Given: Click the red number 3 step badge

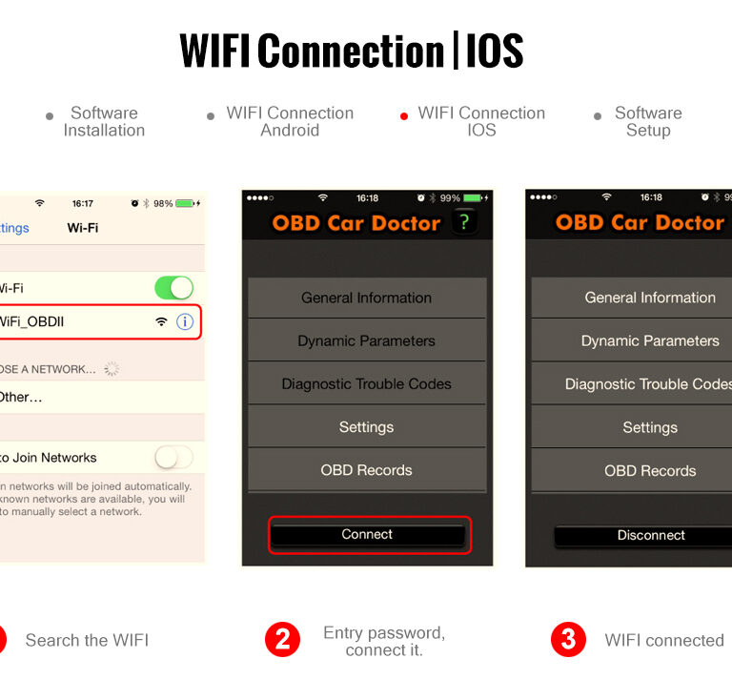Looking at the screenshot, I should 568,639.
